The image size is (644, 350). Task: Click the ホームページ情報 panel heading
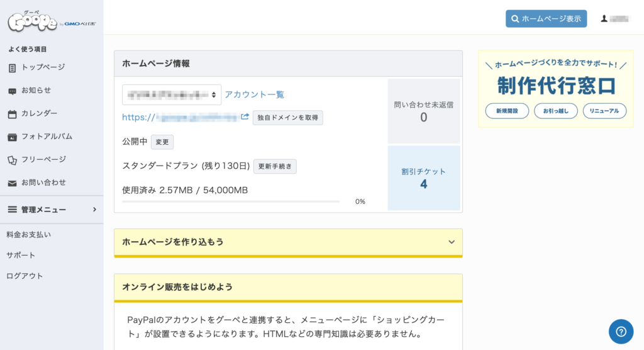156,64
